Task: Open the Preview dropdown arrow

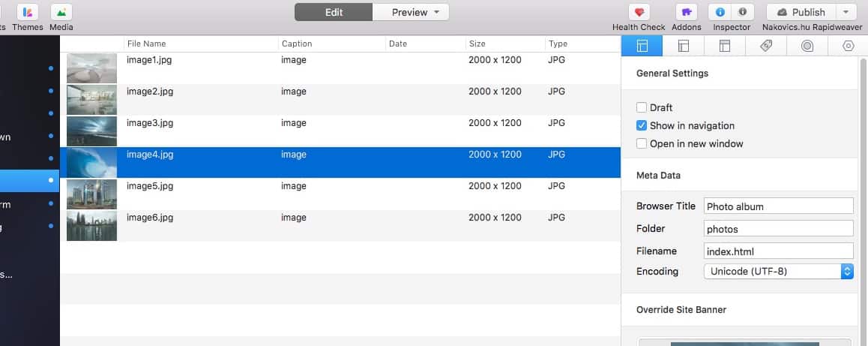Action: pyautogui.click(x=437, y=12)
